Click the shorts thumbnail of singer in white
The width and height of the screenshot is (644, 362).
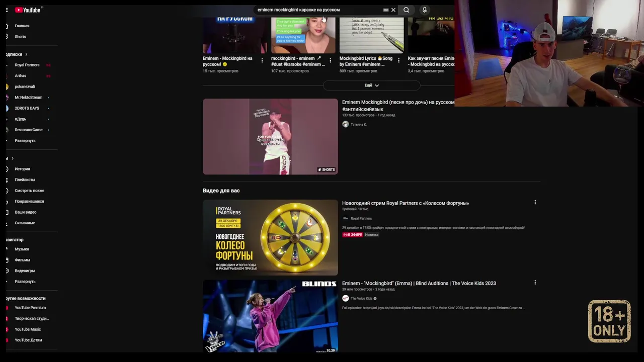click(270, 137)
